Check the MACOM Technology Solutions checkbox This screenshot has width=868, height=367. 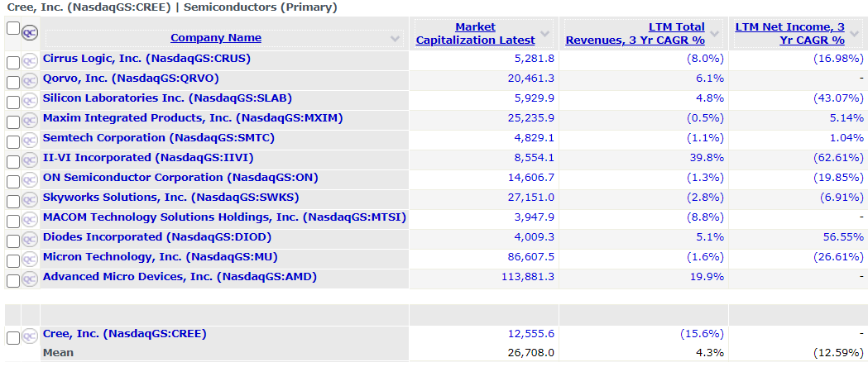coord(12,221)
